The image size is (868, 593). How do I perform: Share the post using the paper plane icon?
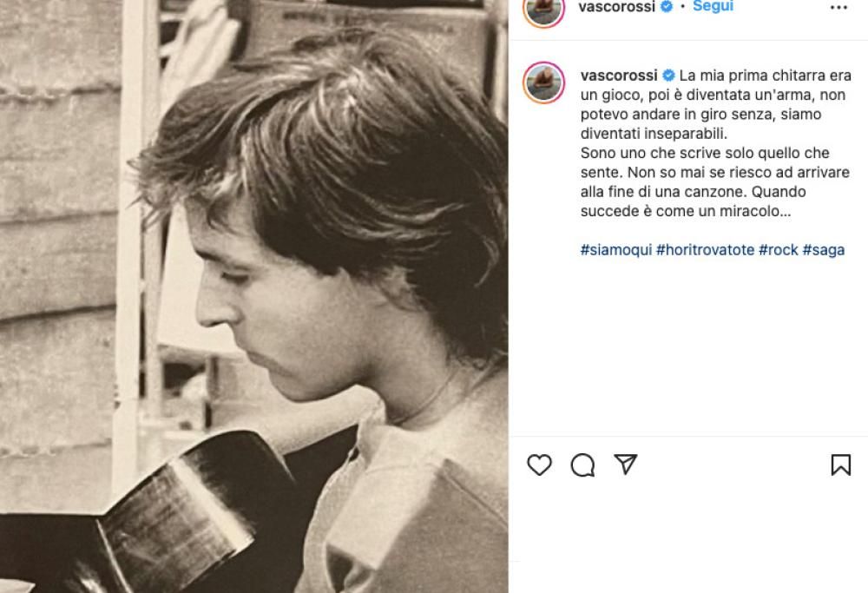pyautogui.click(x=627, y=465)
